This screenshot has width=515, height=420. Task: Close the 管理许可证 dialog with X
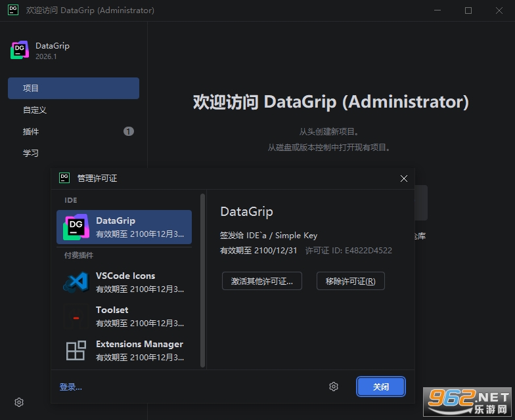(403, 178)
